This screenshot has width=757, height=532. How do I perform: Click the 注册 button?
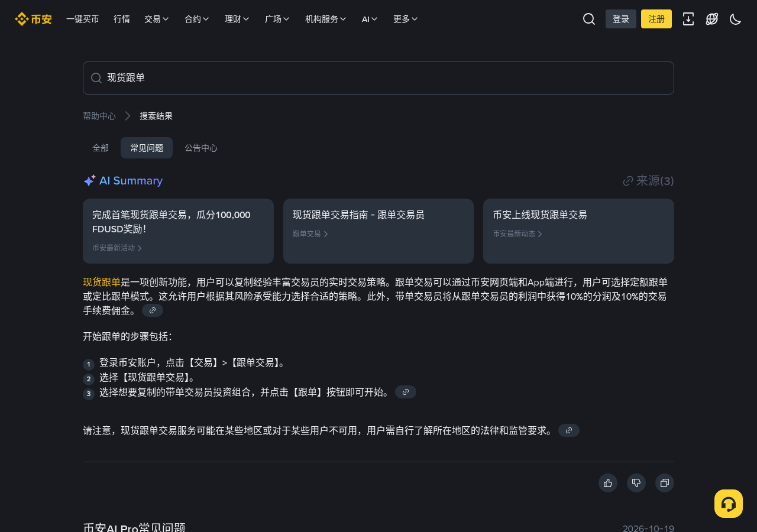tap(656, 19)
